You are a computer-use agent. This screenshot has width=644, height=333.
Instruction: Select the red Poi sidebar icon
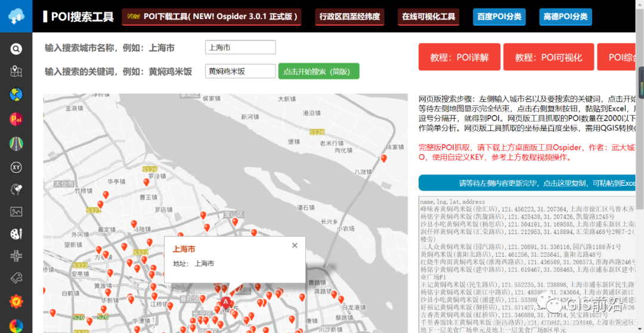(16, 119)
